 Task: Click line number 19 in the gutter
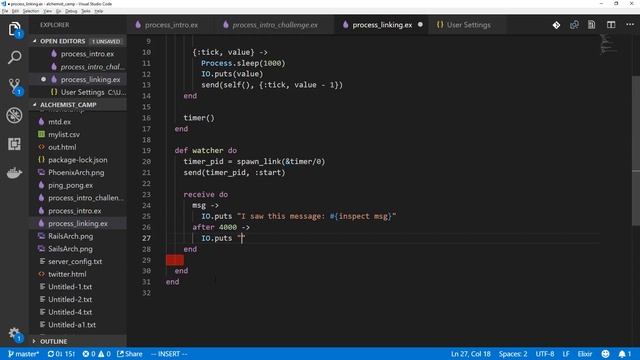coord(146,151)
